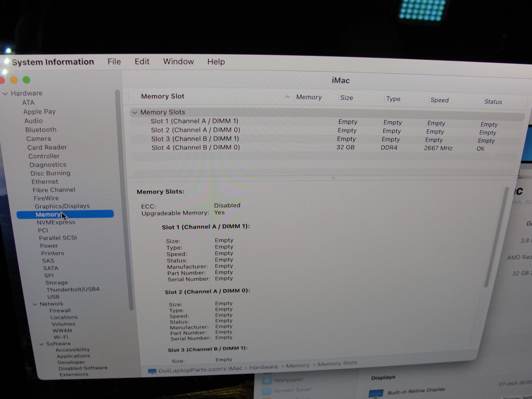Open the Help menu
This screenshot has width=532, height=399.
216,62
